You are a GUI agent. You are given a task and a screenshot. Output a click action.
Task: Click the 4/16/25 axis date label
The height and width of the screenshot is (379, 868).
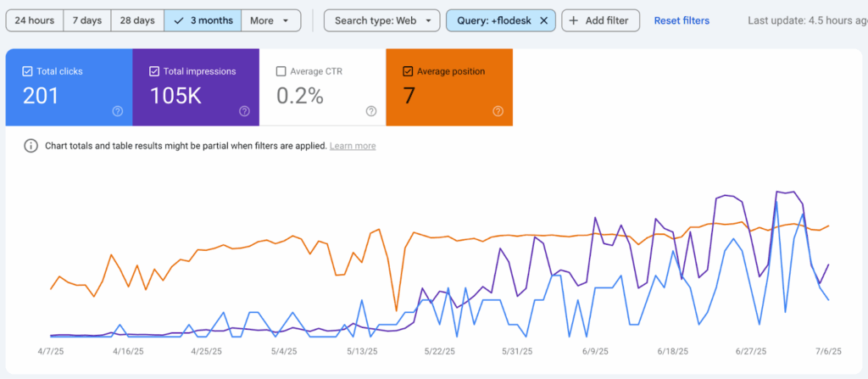129,351
